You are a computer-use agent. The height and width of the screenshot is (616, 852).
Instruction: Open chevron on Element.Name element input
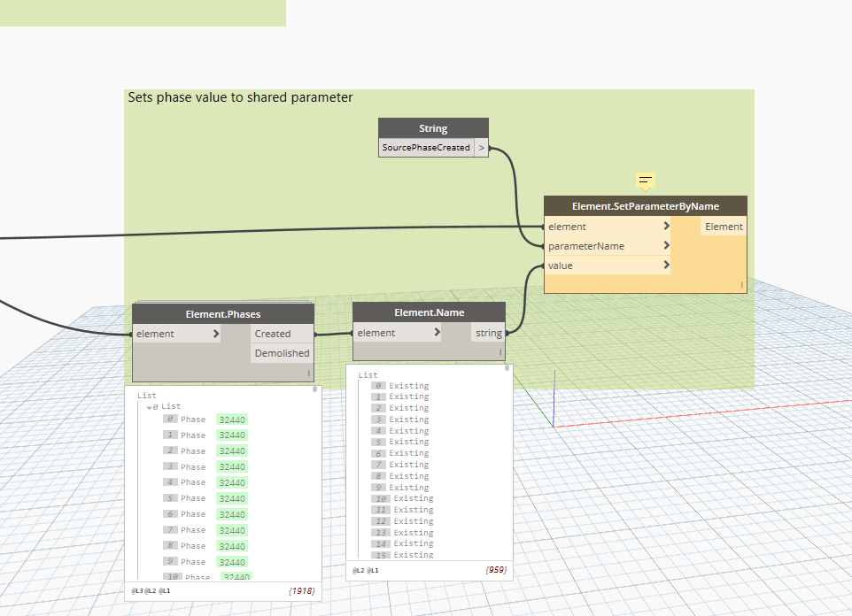click(437, 333)
